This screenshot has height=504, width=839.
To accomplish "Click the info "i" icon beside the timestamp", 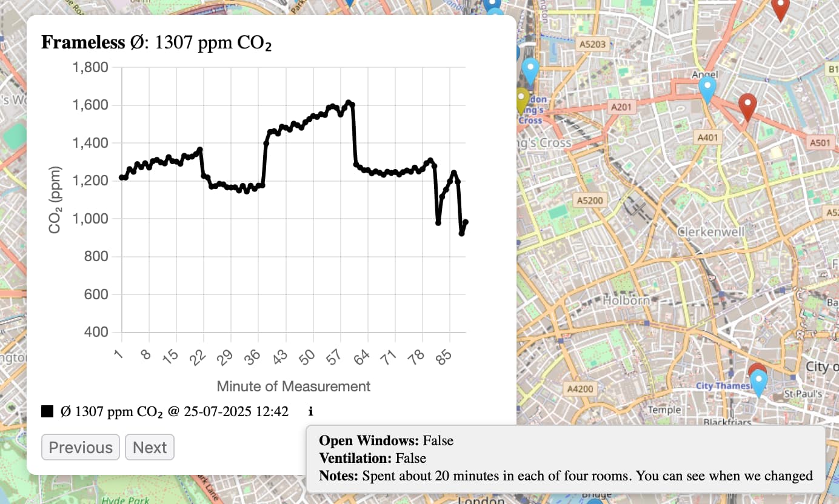I will [x=310, y=412].
